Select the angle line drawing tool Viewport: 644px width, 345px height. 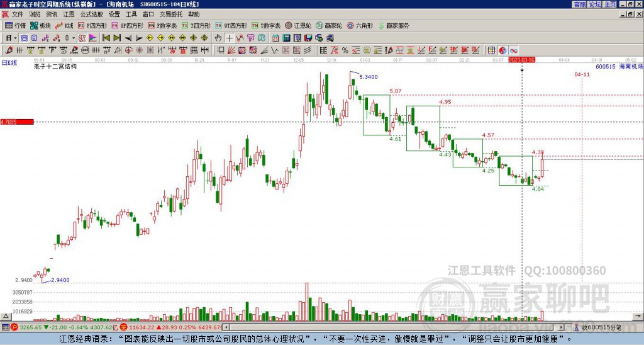(x=264, y=50)
